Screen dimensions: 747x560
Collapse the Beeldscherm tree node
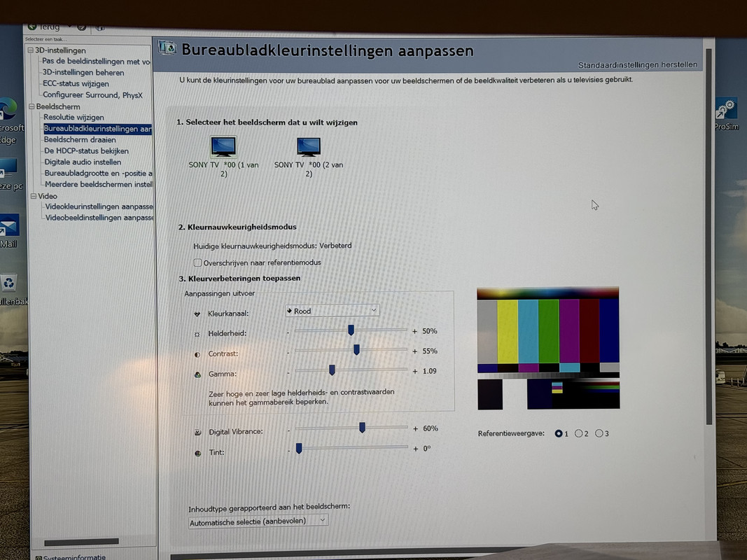tap(32, 106)
